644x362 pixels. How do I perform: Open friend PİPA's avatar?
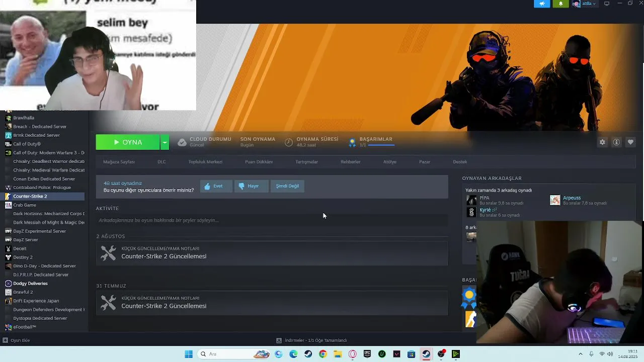(x=471, y=200)
